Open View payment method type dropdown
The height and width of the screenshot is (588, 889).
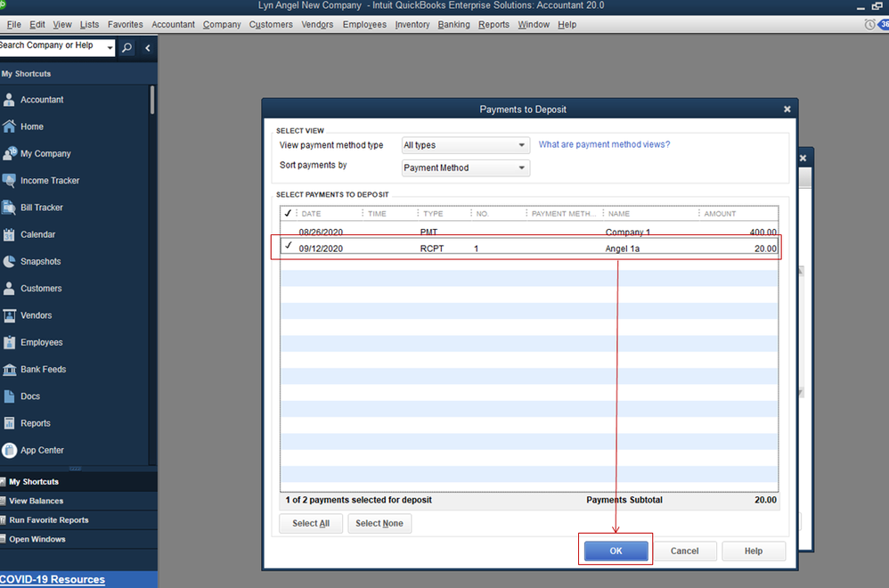point(466,145)
